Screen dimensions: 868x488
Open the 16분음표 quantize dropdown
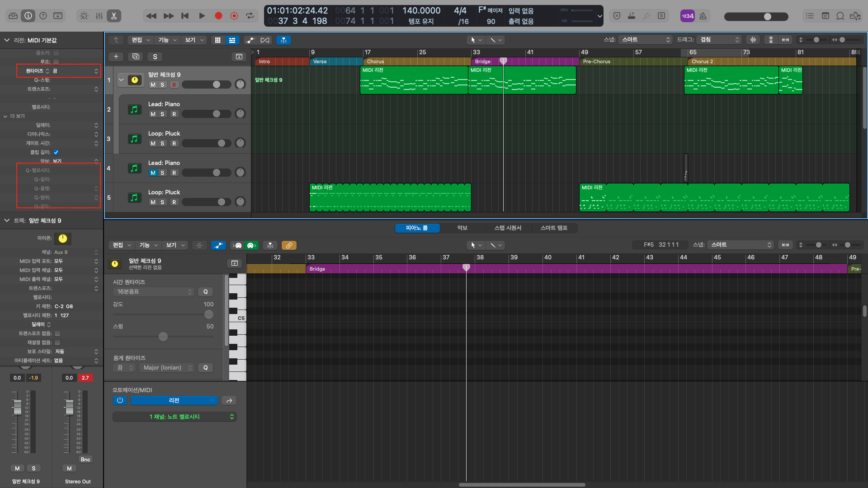tap(153, 292)
